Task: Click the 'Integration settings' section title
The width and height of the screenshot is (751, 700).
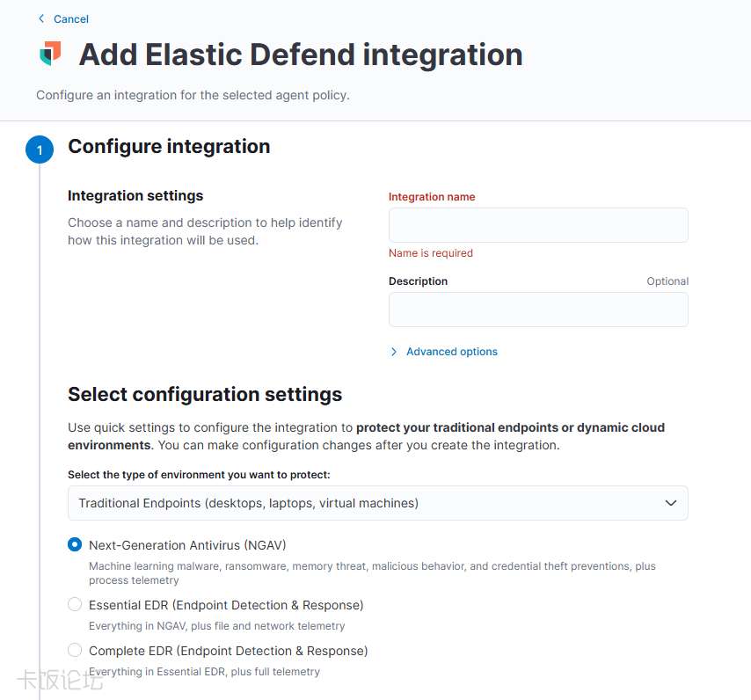Action: click(x=135, y=195)
